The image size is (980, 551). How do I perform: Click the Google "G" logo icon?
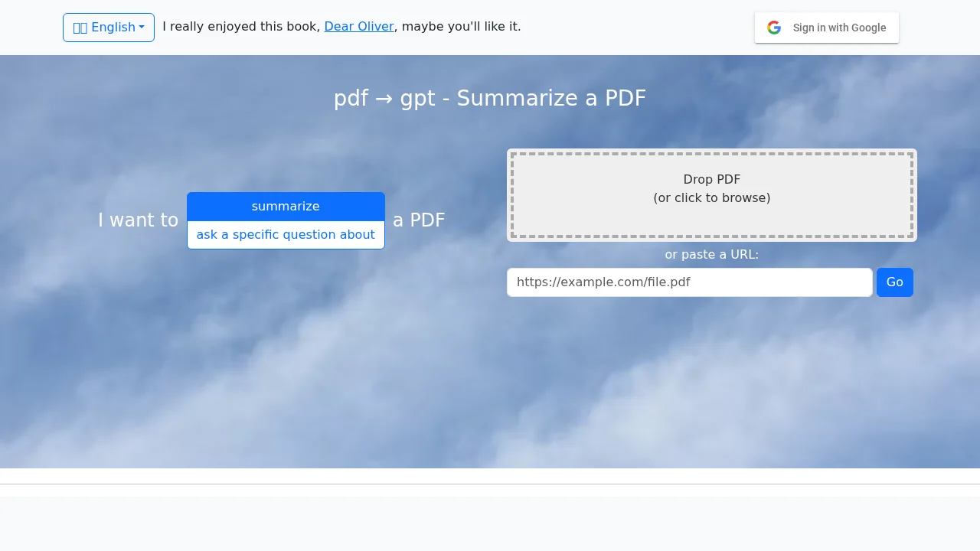(774, 28)
